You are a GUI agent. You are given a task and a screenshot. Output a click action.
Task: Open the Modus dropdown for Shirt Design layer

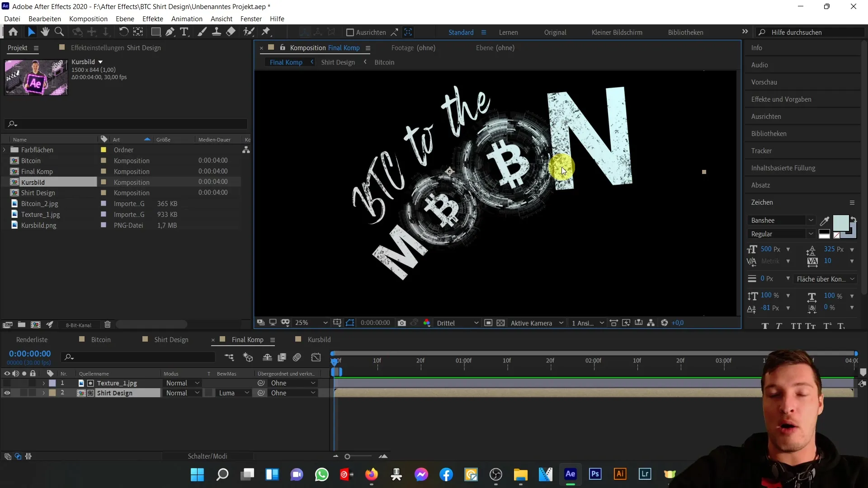click(183, 393)
